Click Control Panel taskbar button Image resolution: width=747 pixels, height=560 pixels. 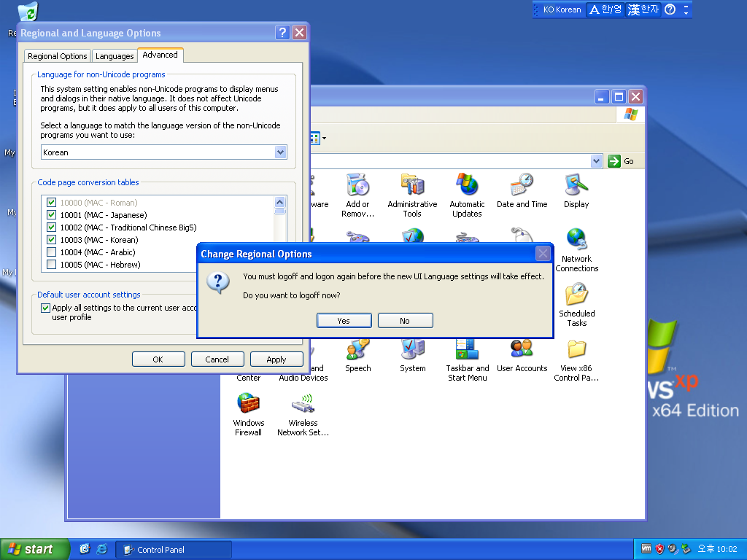click(174, 550)
